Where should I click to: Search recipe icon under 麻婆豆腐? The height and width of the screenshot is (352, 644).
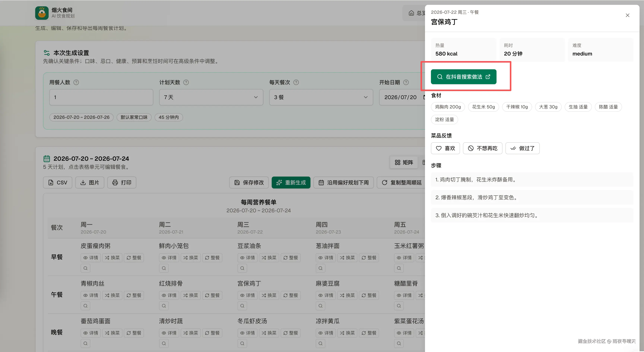[321, 306]
